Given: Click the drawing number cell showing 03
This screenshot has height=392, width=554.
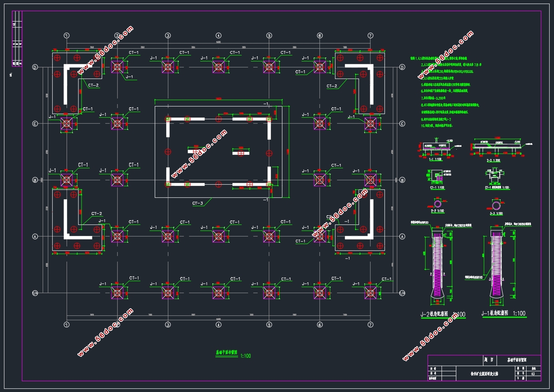Looking at the screenshot, I should pyautogui.click(x=533, y=374).
